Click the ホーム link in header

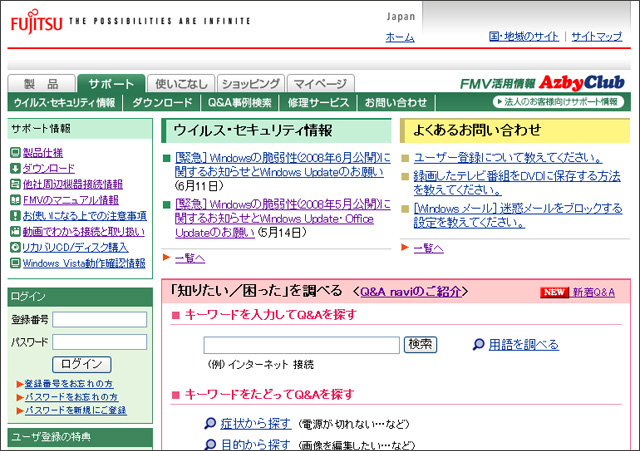(400, 37)
